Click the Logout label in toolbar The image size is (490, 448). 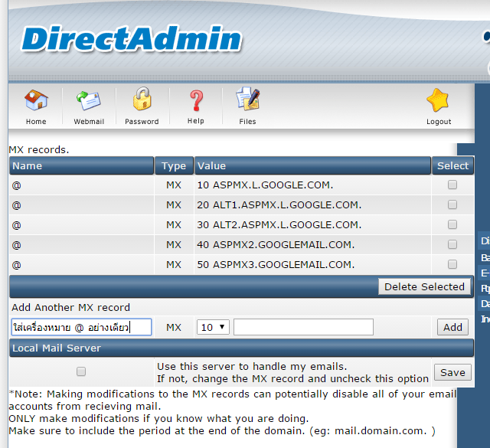click(x=439, y=122)
